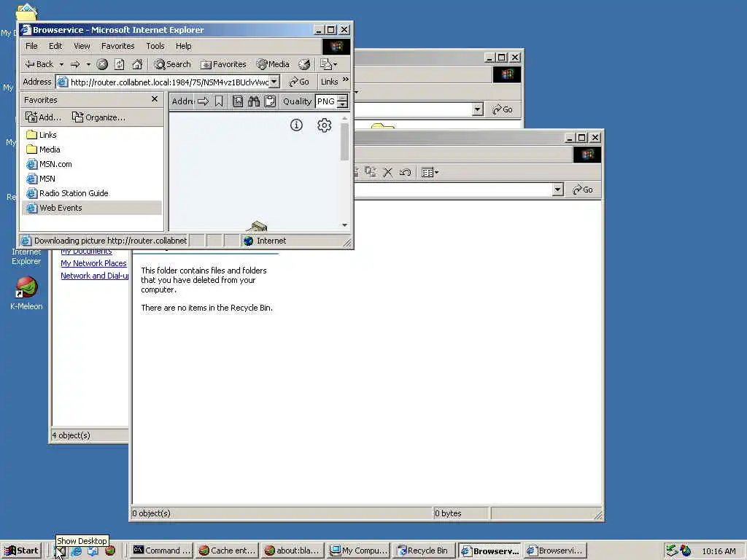Click the Show Desktop quick launch icon

tap(60, 551)
